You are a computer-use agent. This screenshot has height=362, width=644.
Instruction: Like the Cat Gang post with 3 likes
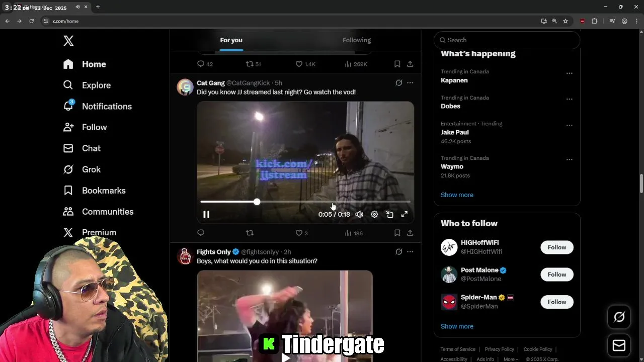pyautogui.click(x=299, y=233)
